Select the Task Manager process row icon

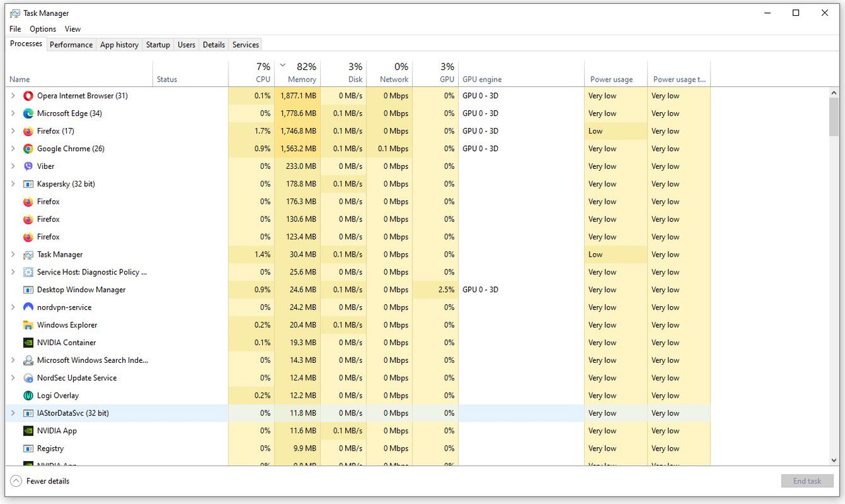click(28, 255)
